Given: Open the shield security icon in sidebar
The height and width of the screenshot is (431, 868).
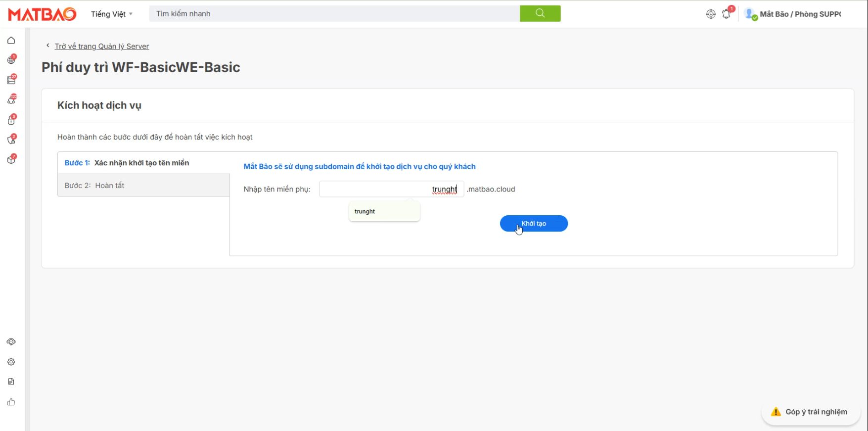Looking at the screenshot, I should coord(11,140).
